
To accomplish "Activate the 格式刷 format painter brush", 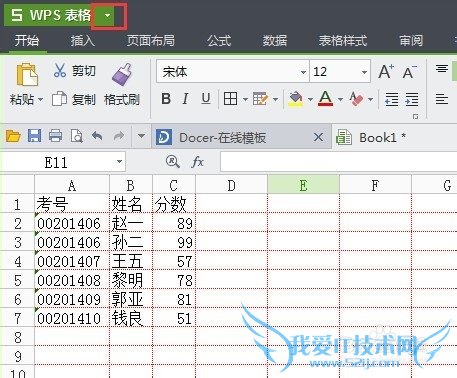I will pos(122,85).
